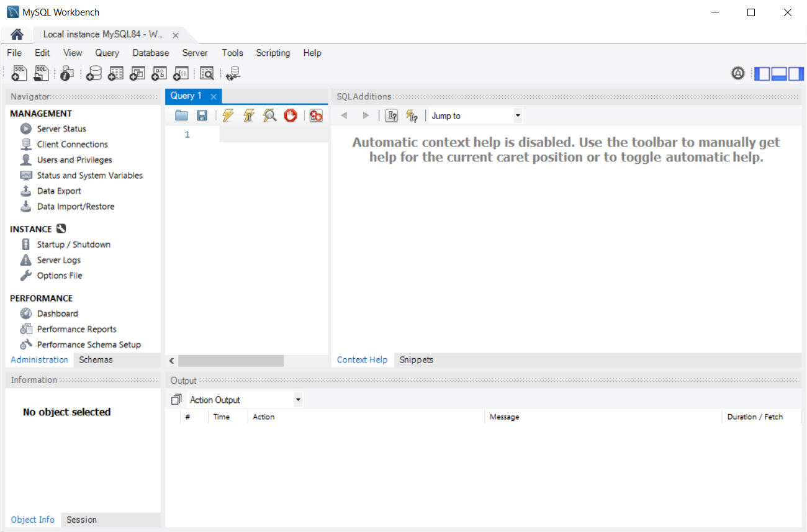Open a script file in Query editor

[x=181, y=115]
